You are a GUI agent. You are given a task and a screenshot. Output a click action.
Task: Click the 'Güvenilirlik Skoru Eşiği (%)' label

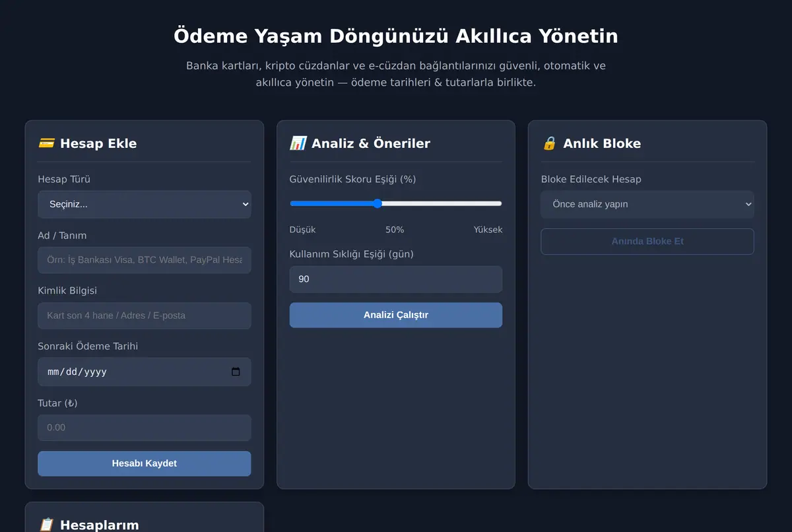352,180
